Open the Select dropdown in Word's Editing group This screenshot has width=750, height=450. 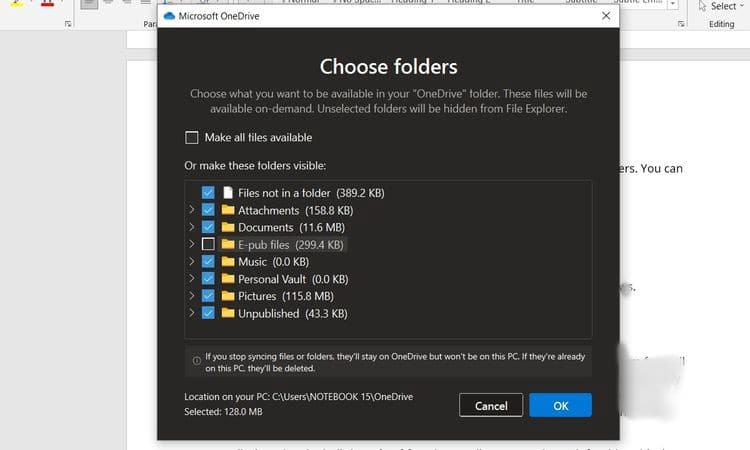click(x=723, y=6)
